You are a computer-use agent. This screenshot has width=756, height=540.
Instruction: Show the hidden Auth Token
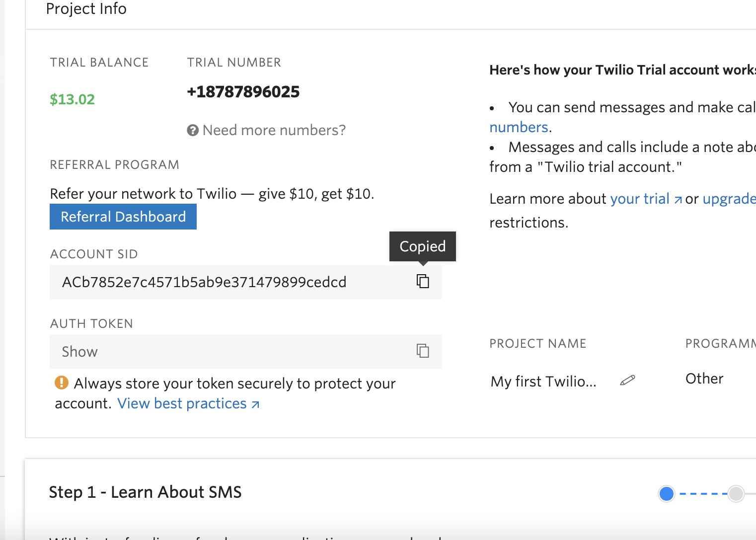(80, 352)
